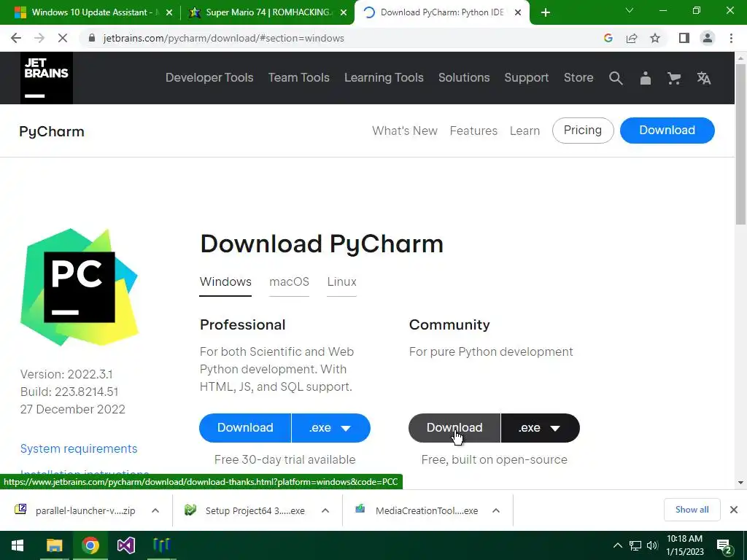Screen dimensions: 747x560
Task: Open the Pricing page
Action: click(x=583, y=131)
